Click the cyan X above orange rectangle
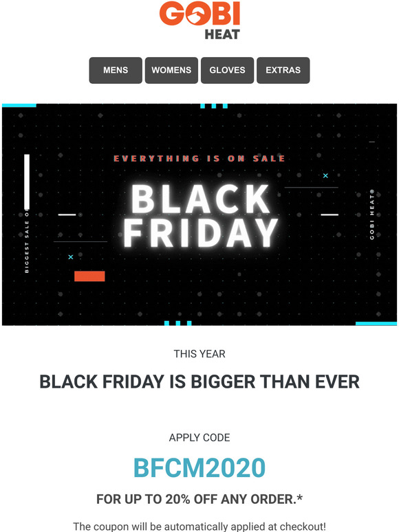The width and height of the screenshot is (399, 532). pos(71,257)
